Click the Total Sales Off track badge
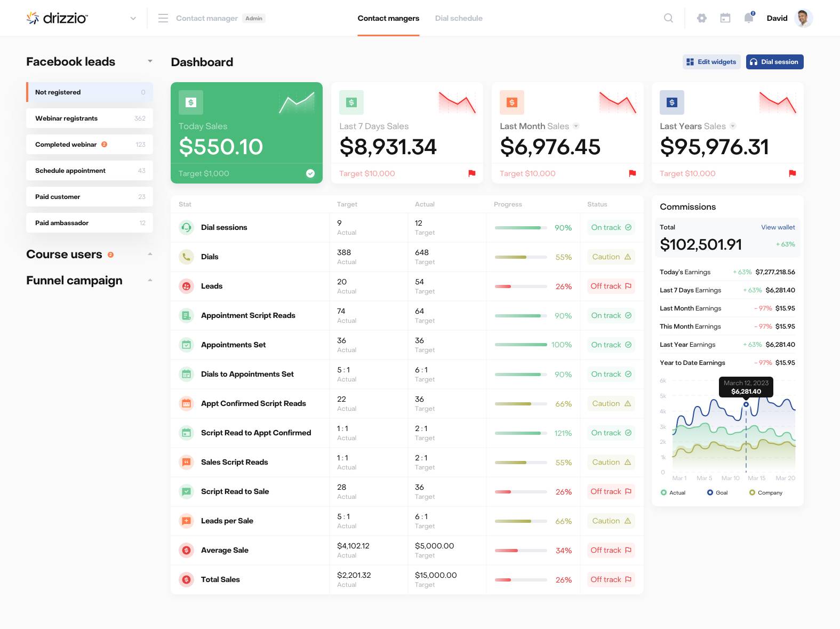Image resolution: width=840 pixels, height=629 pixels. click(611, 579)
